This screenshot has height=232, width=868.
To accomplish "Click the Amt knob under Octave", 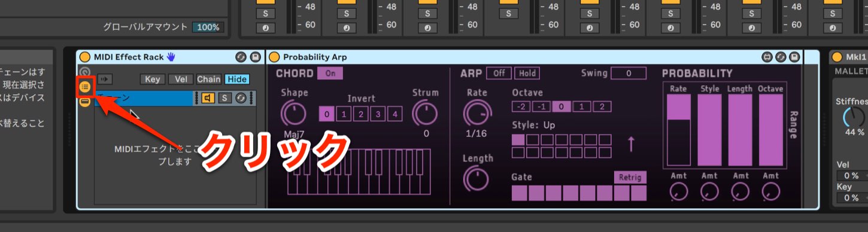I will (x=771, y=192).
